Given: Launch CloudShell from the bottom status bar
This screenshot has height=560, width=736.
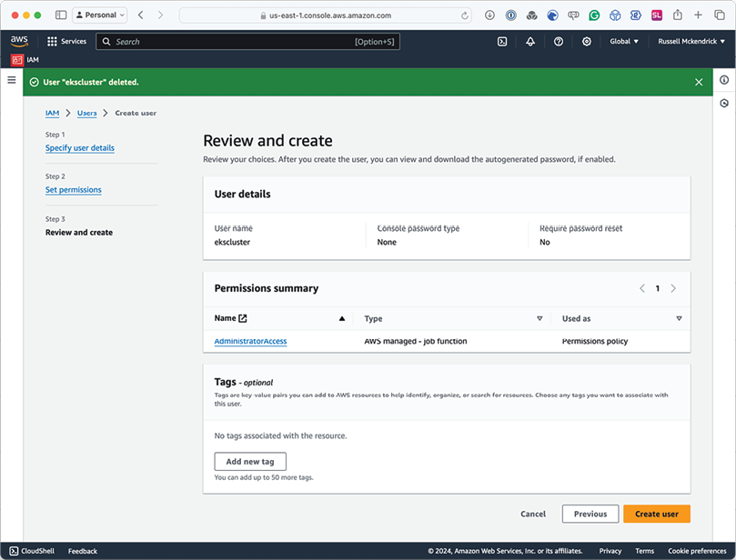Looking at the screenshot, I should pos(31,550).
